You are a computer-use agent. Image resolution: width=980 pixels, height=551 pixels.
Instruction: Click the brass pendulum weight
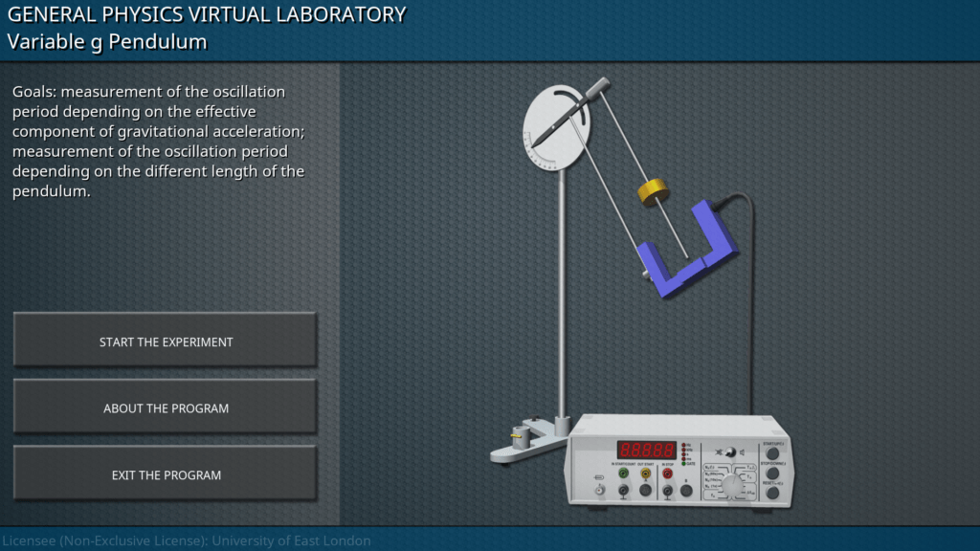(654, 191)
